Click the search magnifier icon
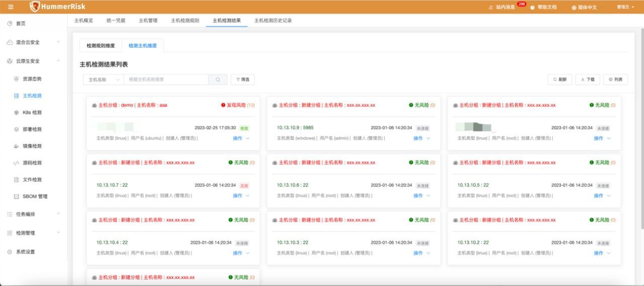Image resolution: width=644 pixels, height=286 pixels. [x=218, y=80]
